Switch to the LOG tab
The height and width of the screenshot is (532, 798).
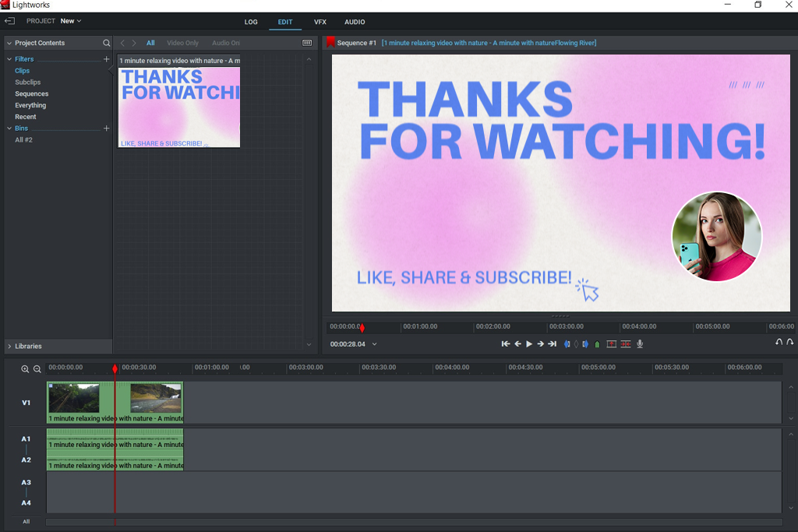tap(251, 22)
